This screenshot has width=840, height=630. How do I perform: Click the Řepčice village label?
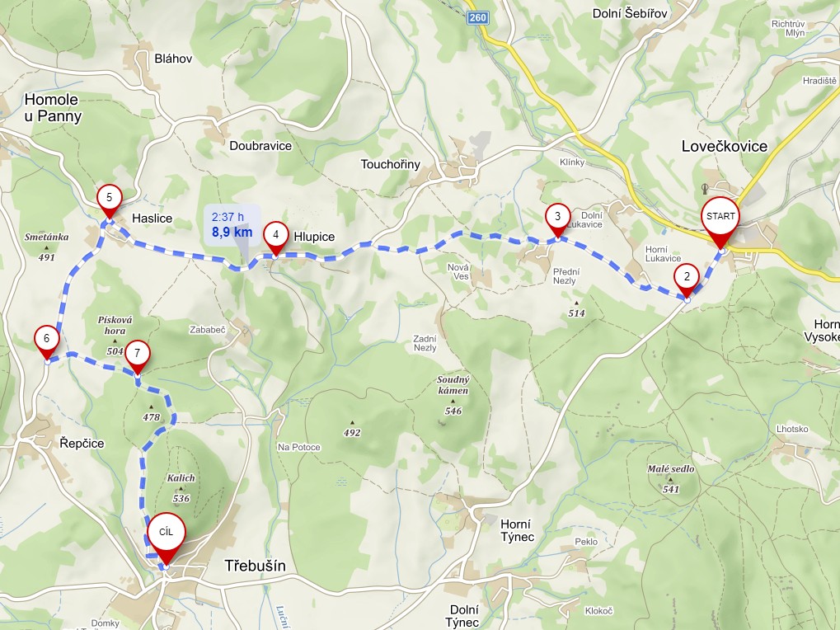(82, 444)
